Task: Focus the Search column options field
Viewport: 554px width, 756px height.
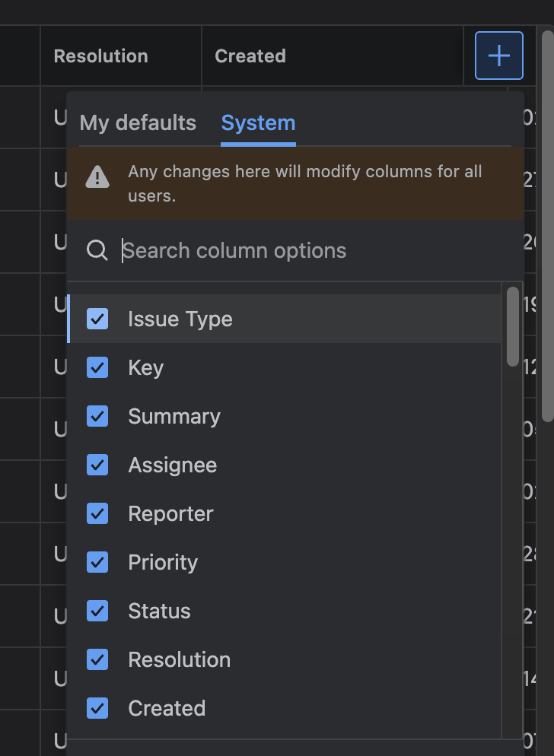Action: (304, 250)
